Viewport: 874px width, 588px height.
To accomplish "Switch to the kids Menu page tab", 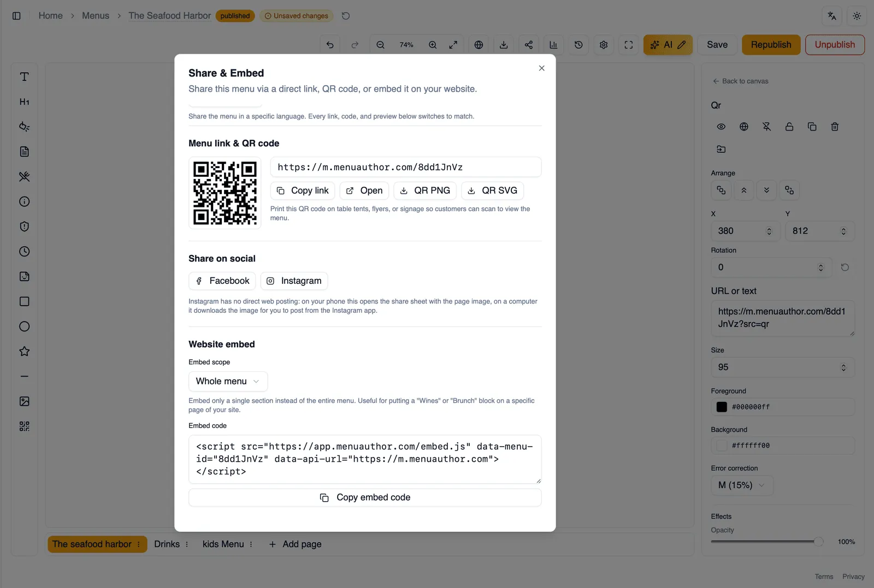I will point(223,544).
